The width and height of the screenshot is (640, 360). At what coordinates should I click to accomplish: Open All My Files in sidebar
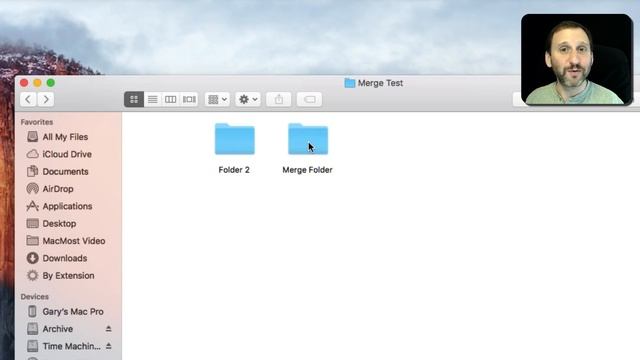tap(65, 137)
